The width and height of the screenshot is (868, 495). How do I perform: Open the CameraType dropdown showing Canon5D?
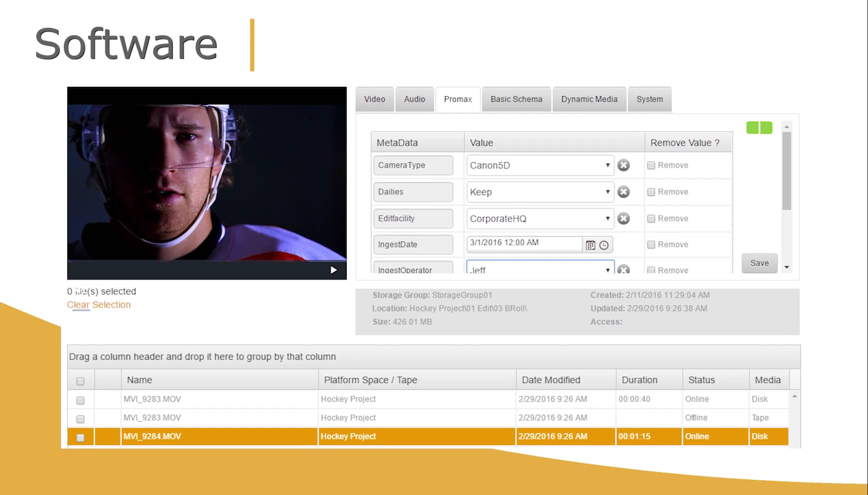point(608,165)
